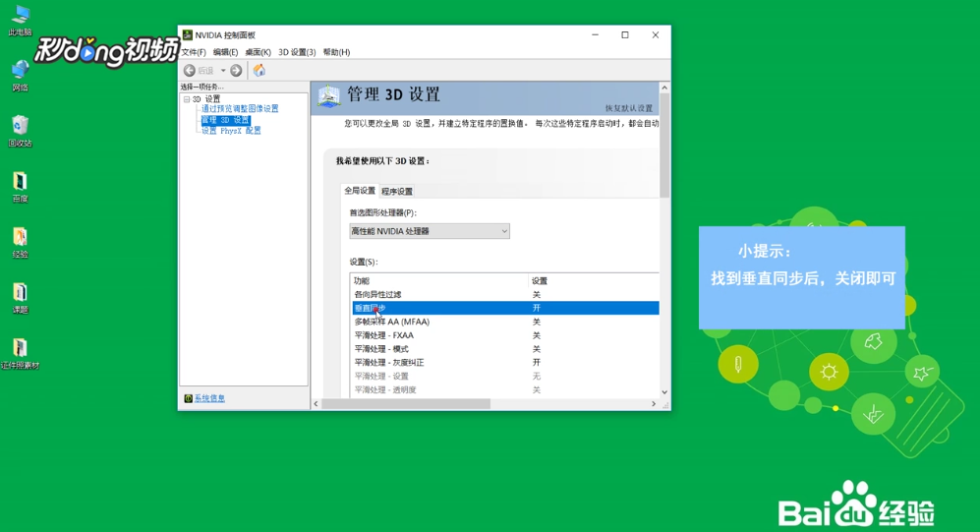Click the vertical scrollbar down arrow

click(664, 392)
